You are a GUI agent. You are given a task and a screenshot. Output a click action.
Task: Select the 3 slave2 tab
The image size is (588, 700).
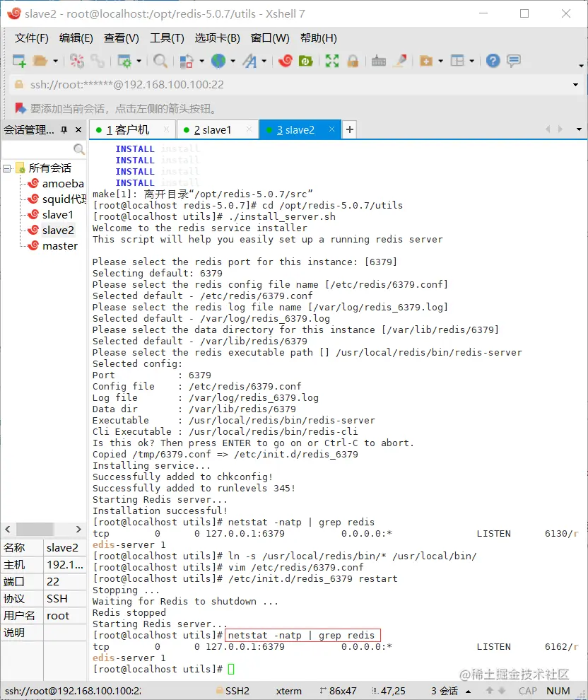pyautogui.click(x=300, y=130)
